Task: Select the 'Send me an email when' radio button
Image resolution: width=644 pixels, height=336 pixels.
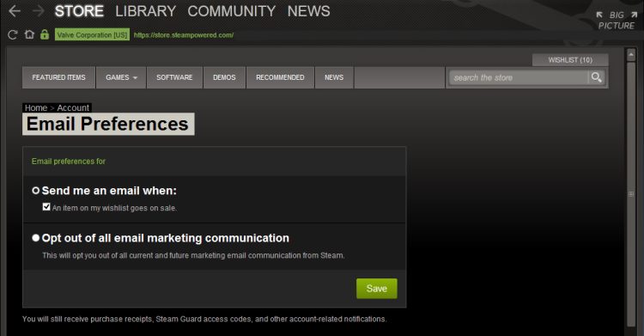Action: click(36, 191)
